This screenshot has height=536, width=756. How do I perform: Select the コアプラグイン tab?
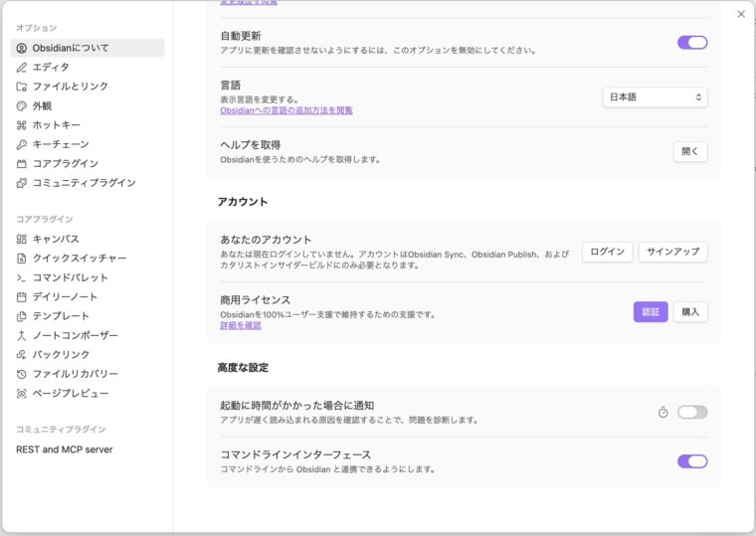tap(88, 164)
